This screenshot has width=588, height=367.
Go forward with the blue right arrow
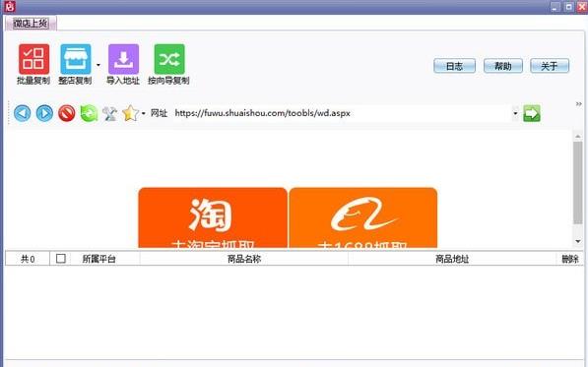(44, 113)
